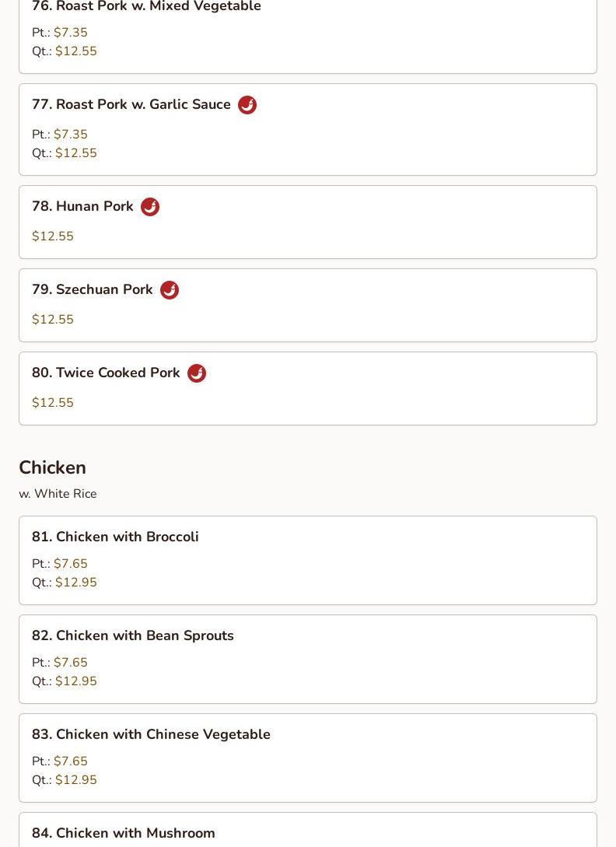The width and height of the screenshot is (616, 847).
Task: Click spicy pepper icon for Twice Cooked Pork
Action: click(x=197, y=373)
